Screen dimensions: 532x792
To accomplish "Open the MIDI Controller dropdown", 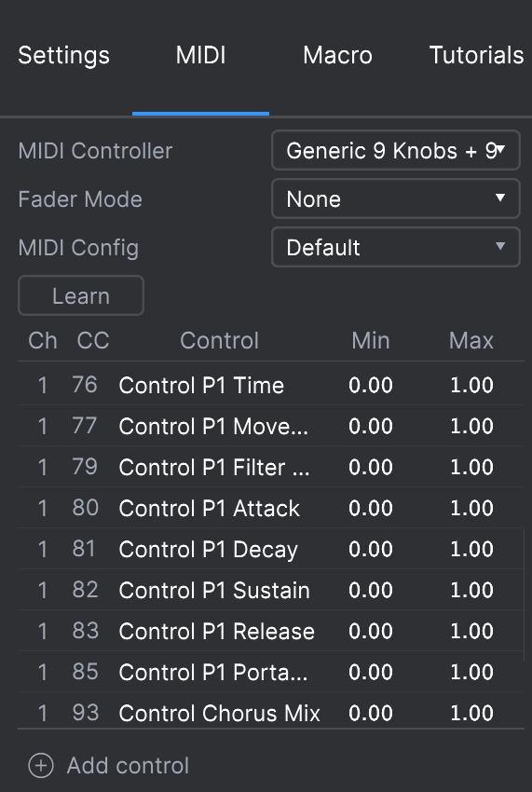I will (396, 150).
